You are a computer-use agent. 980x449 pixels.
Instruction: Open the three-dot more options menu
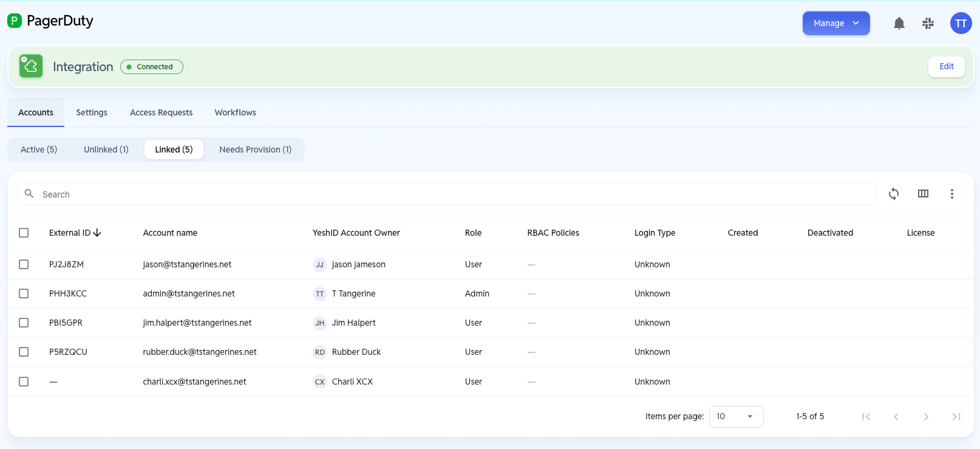click(952, 194)
